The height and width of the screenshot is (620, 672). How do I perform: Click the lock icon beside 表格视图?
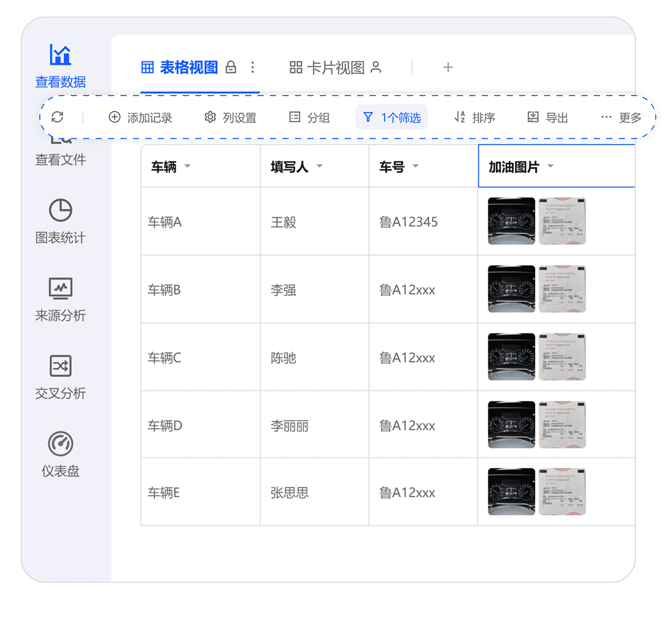(231, 68)
